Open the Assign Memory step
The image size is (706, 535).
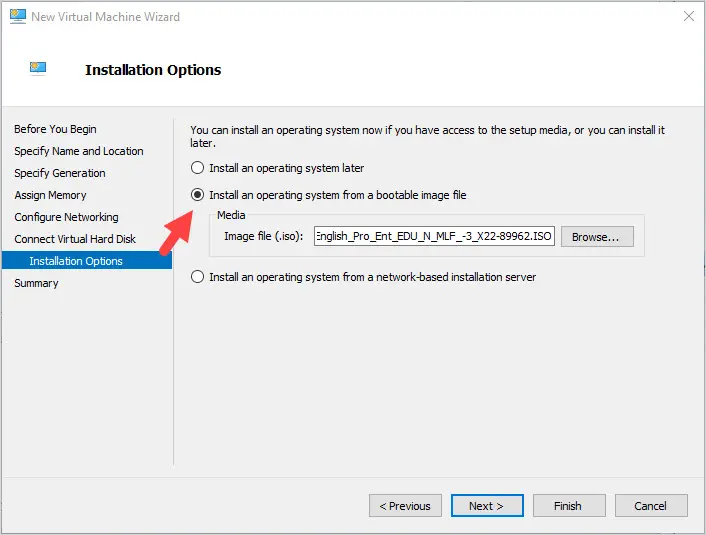(x=50, y=195)
